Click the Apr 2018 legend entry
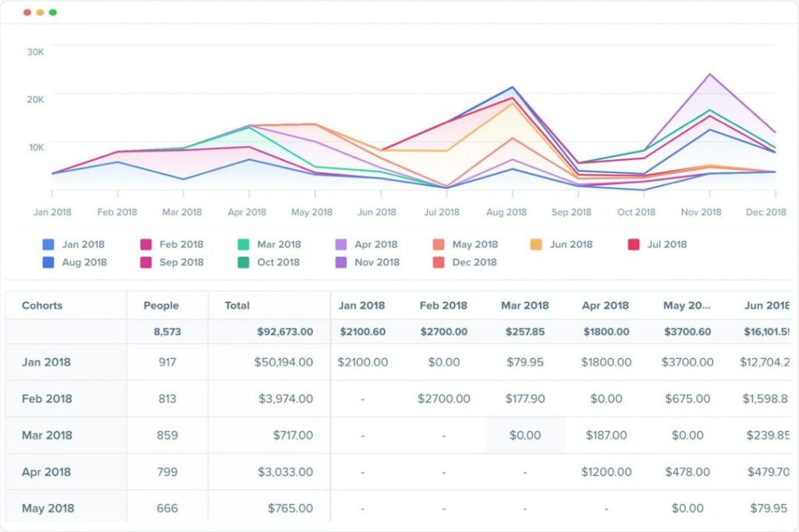This screenshot has width=799, height=532. [367, 245]
